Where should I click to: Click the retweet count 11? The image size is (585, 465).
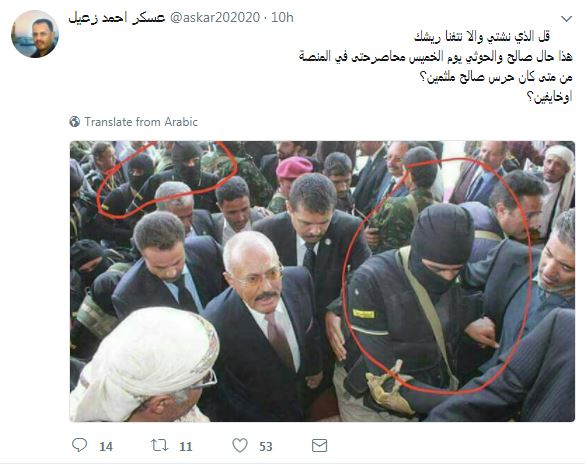[x=185, y=446]
